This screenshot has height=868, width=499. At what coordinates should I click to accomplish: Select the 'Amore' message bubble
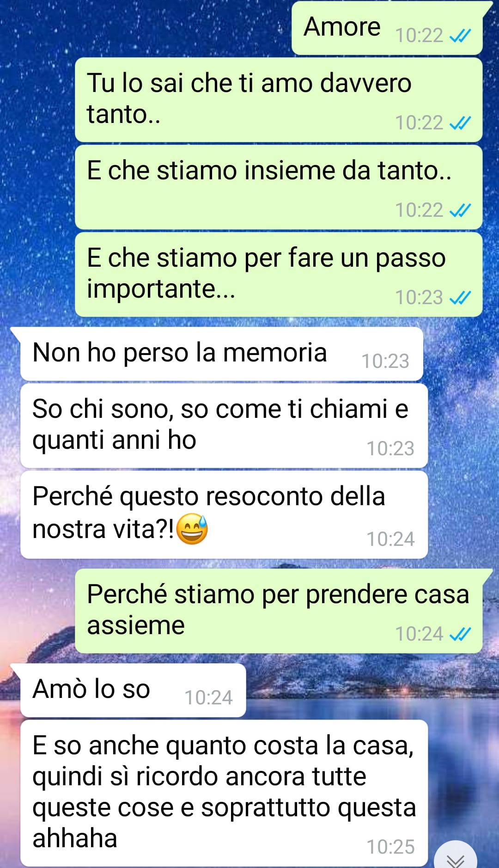388,28
